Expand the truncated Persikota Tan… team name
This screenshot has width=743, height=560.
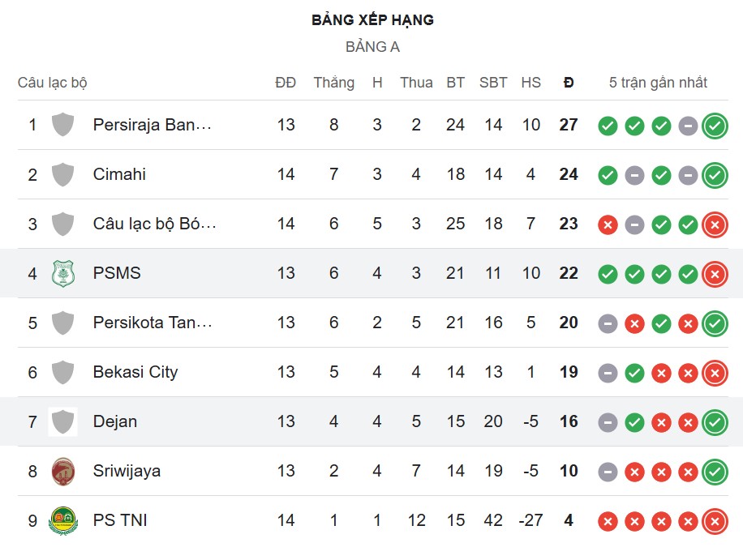(x=154, y=323)
